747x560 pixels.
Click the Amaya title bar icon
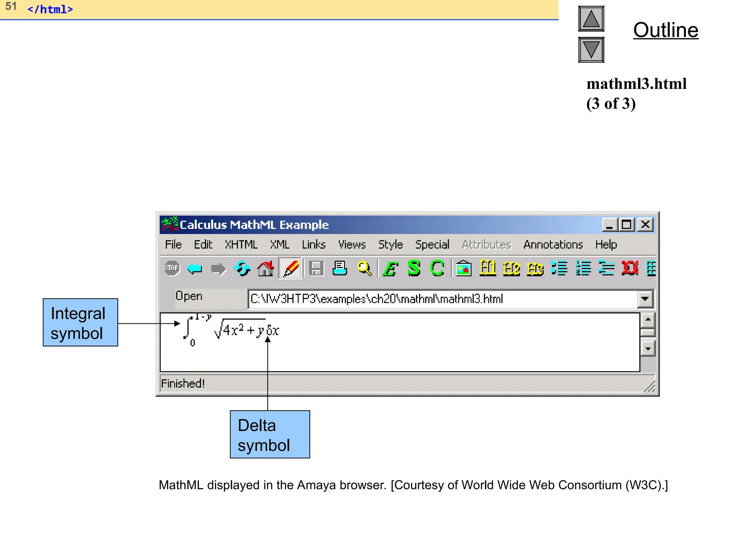170,224
